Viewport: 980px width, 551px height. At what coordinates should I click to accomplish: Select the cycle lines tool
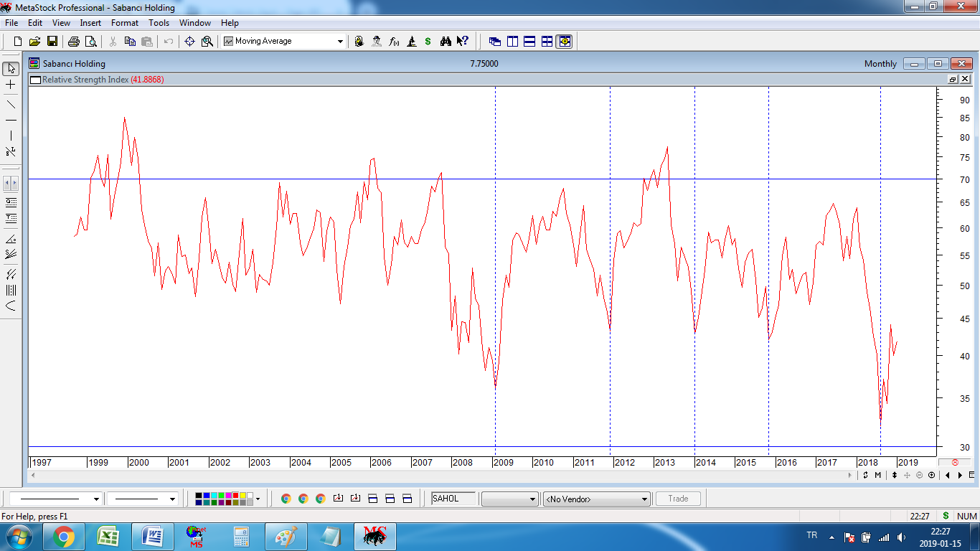11,291
